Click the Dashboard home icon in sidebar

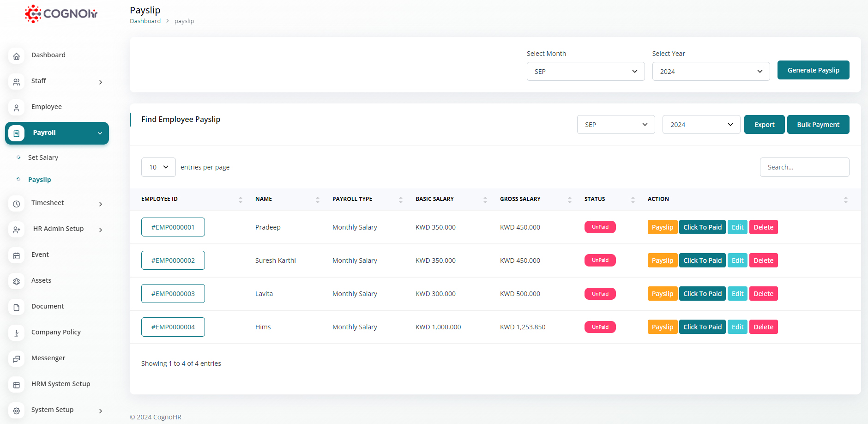pyautogui.click(x=17, y=56)
